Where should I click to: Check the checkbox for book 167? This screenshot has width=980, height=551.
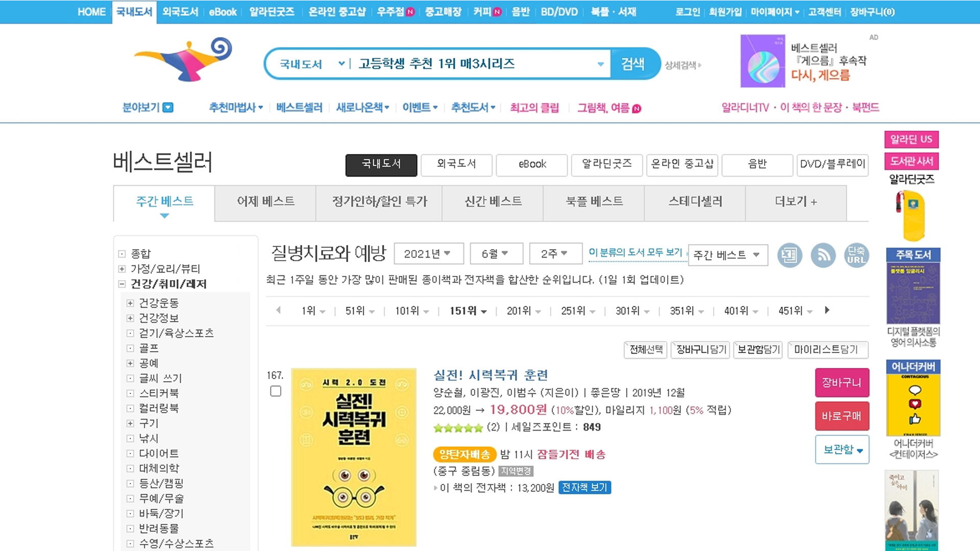click(276, 391)
